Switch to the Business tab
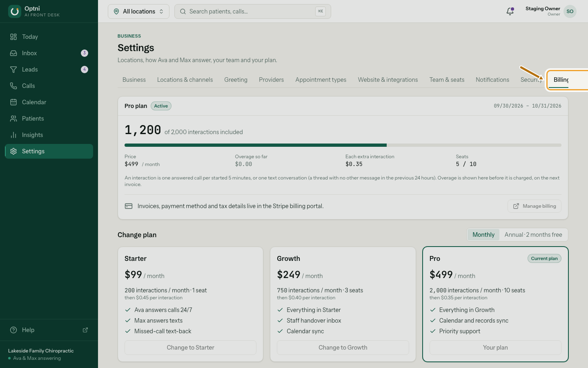 coord(134,80)
